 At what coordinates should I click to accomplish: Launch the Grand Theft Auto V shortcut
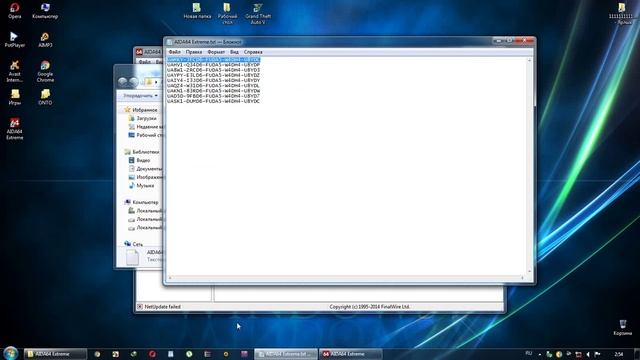[258, 13]
